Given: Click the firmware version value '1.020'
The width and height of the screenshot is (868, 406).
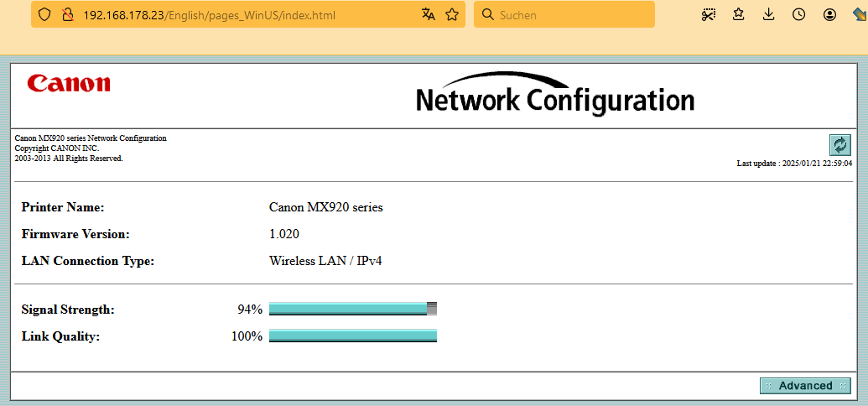Looking at the screenshot, I should pyautogui.click(x=284, y=234).
